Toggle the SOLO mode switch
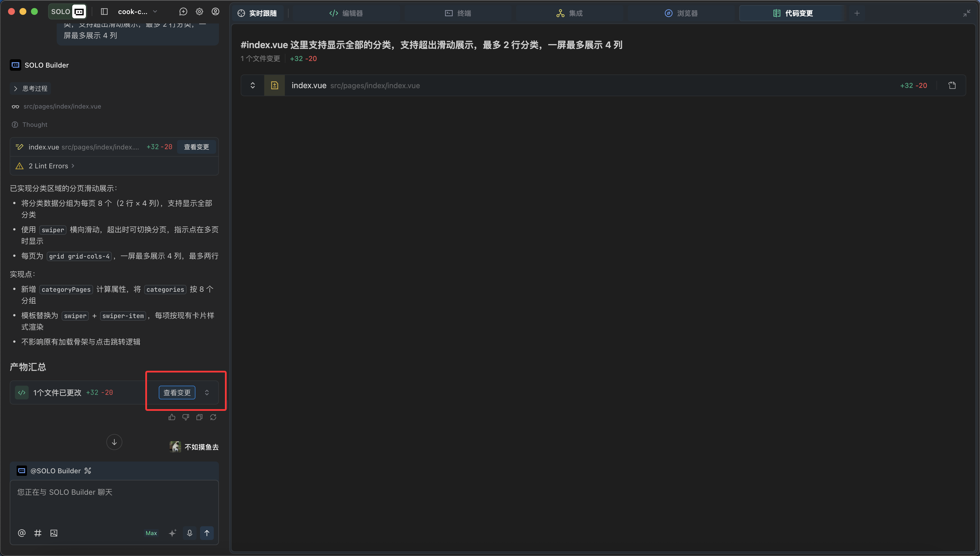 [68, 11]
